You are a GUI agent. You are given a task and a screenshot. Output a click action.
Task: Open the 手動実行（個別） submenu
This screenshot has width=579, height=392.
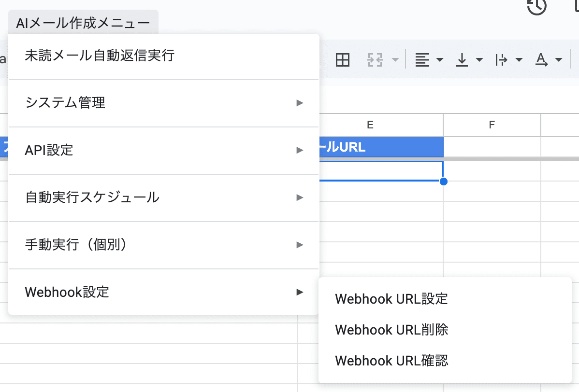(163, 245)
